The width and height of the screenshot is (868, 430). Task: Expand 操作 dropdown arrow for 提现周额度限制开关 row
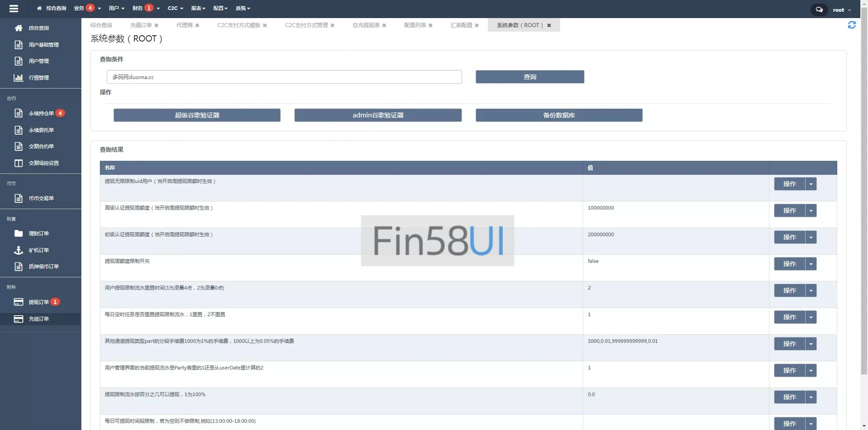[811, 264]
